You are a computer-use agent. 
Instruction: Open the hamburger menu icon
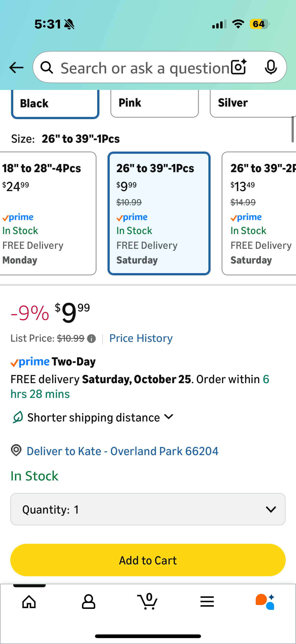coord(207,602)
